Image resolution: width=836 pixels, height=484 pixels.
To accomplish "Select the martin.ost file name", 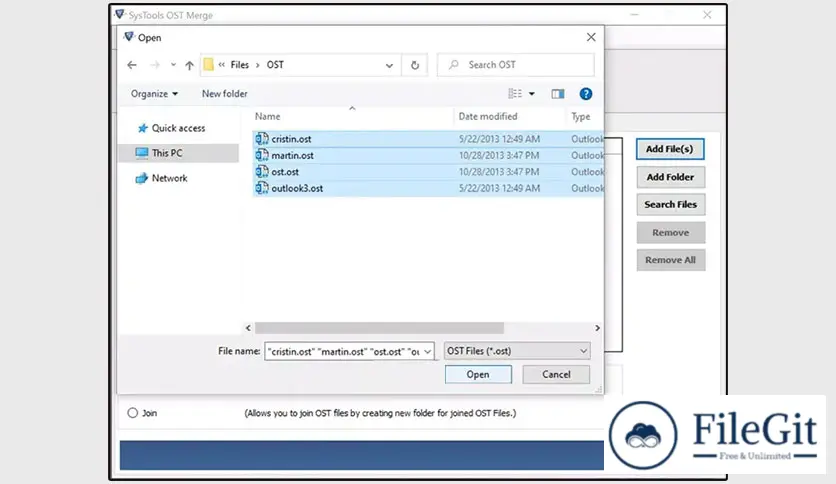I will [292, 155].
